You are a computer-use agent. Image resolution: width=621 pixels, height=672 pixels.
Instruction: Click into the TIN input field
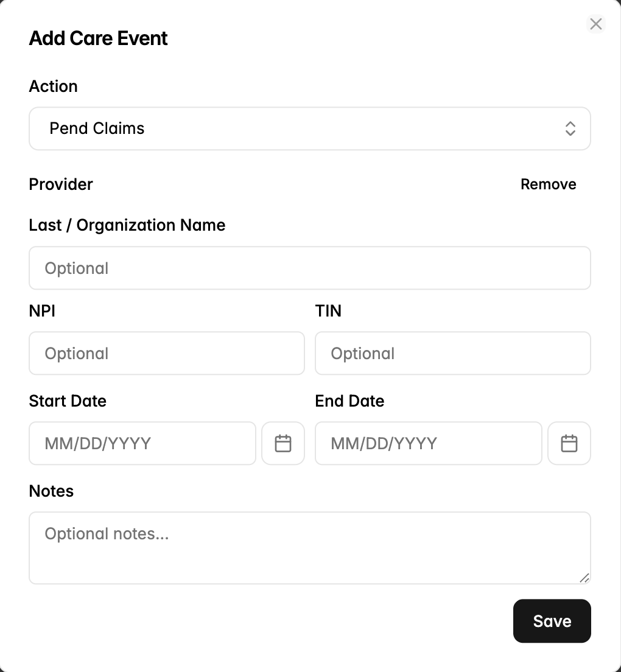pos(453,353)
